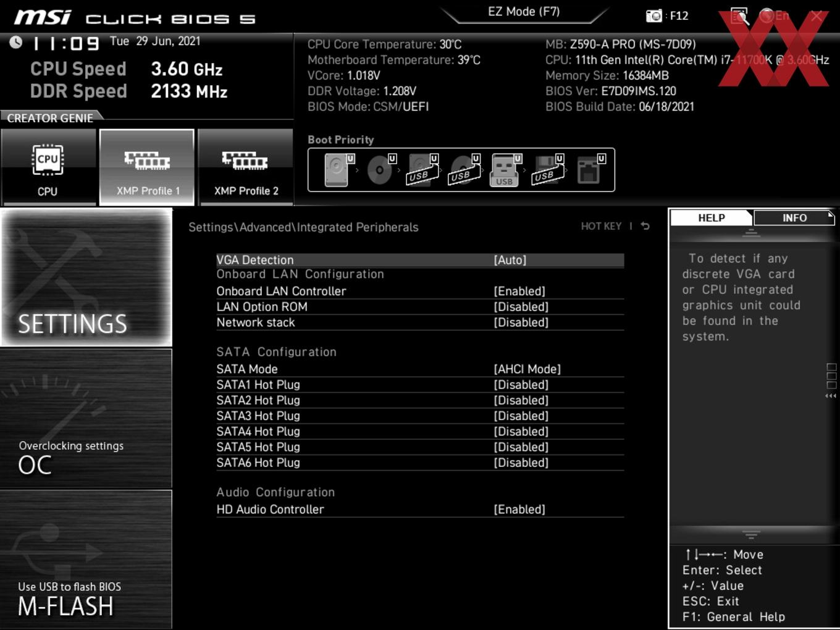The image size is (840, 630).
Task: Open SATA4 Hot Plug option list
Action: coord(521,432)
